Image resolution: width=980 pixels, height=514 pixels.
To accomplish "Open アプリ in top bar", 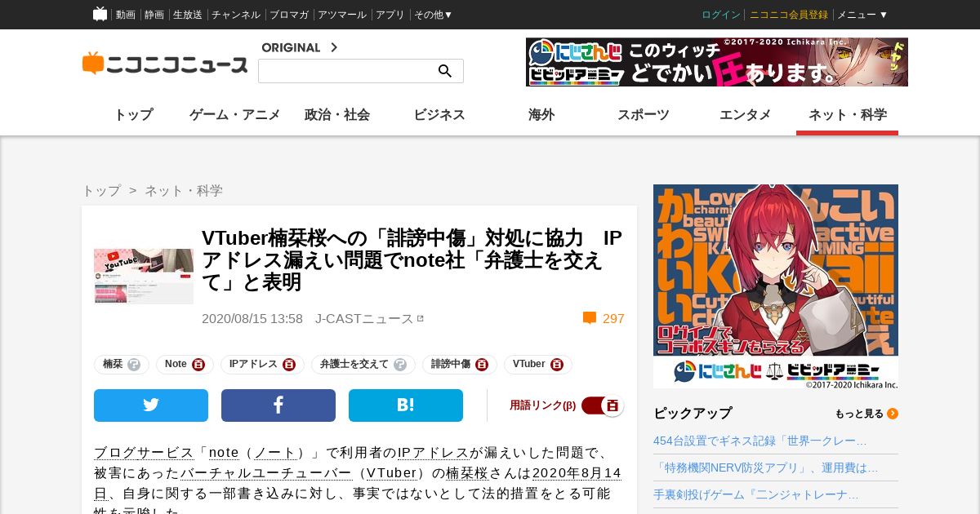I will tap(390, 15).
